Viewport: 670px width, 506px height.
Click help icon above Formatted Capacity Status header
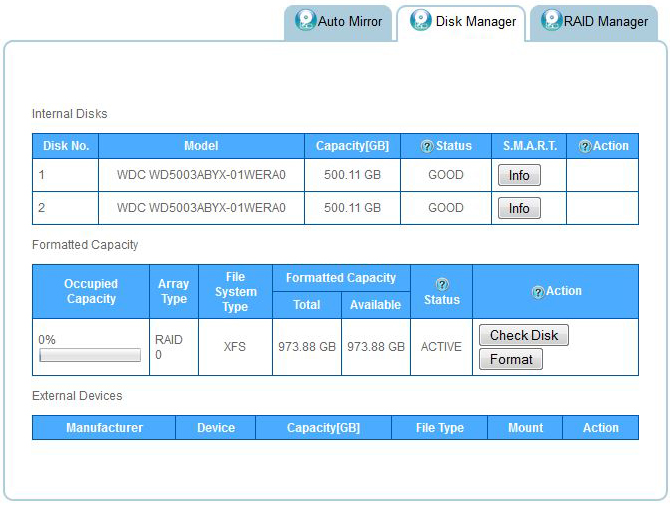442,284
